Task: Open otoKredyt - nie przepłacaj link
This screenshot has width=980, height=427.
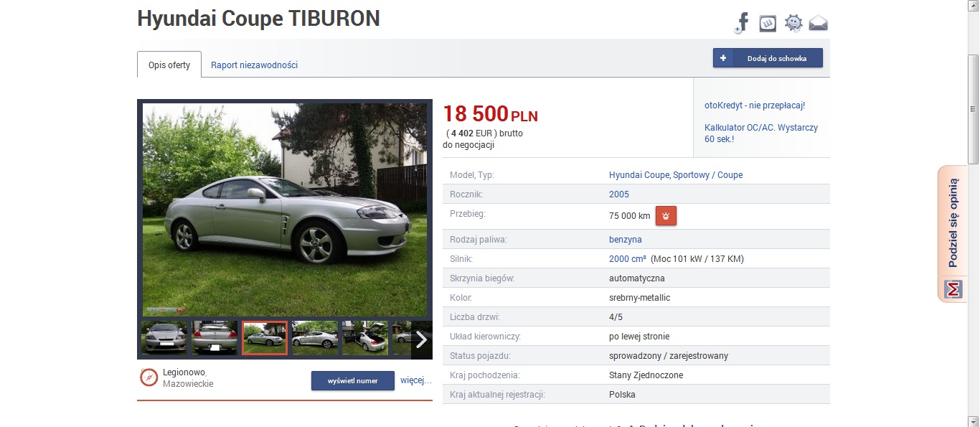Action: [755, 105]
